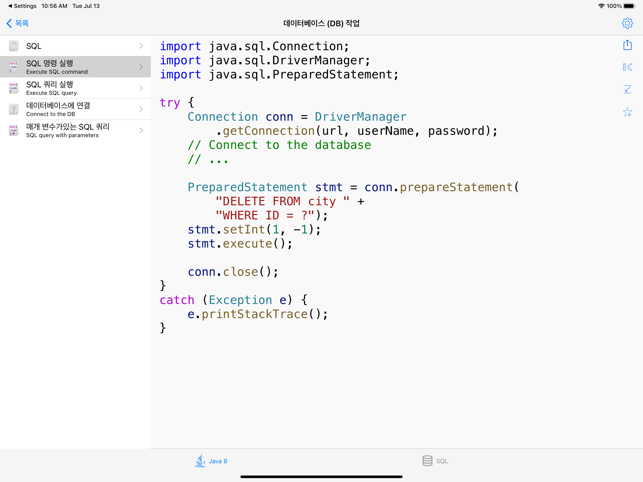This screenshot has width=643, height=482.
Task: Switch to the SQL tab
Action: coord(435,461)
